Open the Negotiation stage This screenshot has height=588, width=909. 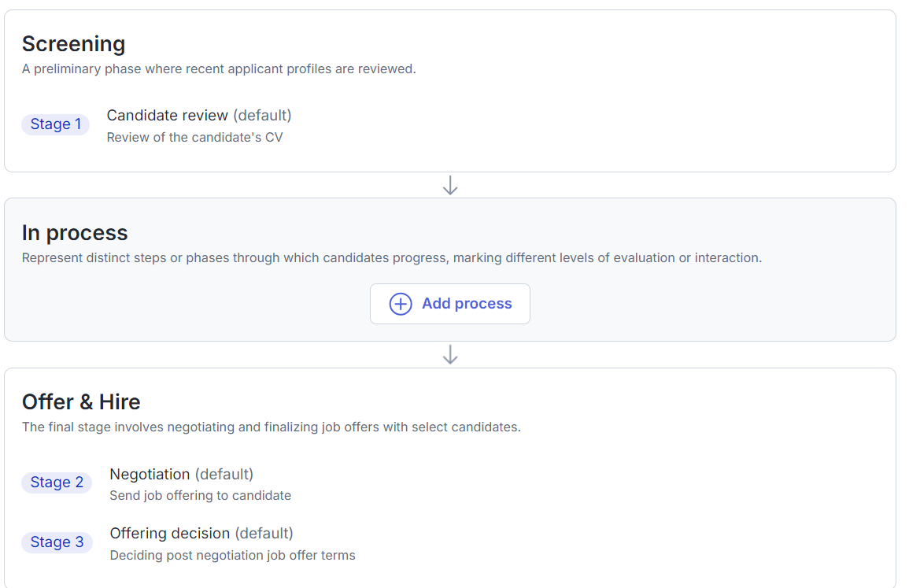tap(150, 475)
